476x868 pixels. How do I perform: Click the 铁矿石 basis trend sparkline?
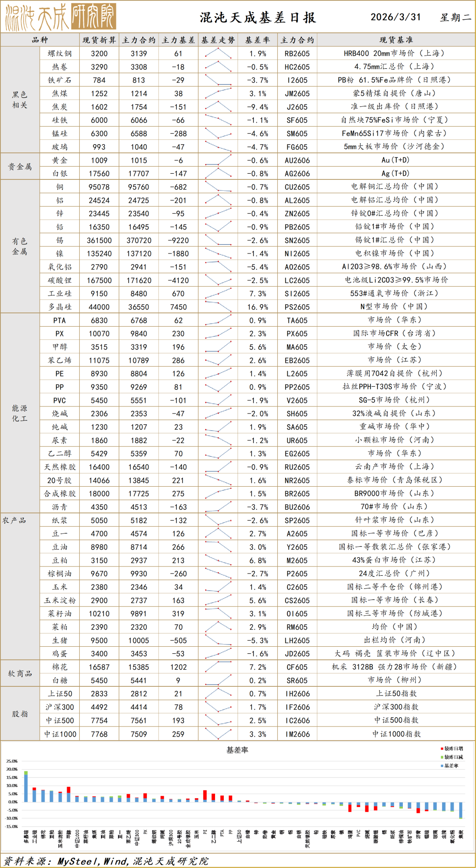point(218,80)
